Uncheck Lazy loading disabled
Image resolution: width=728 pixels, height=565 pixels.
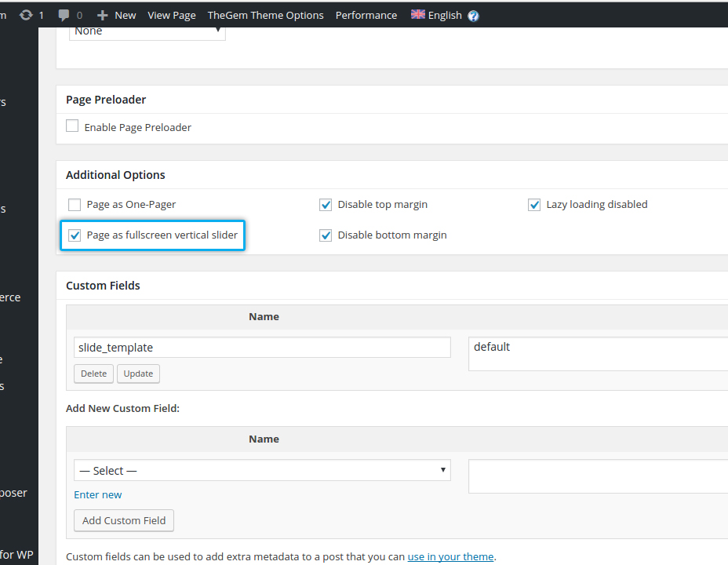[534, 205]
